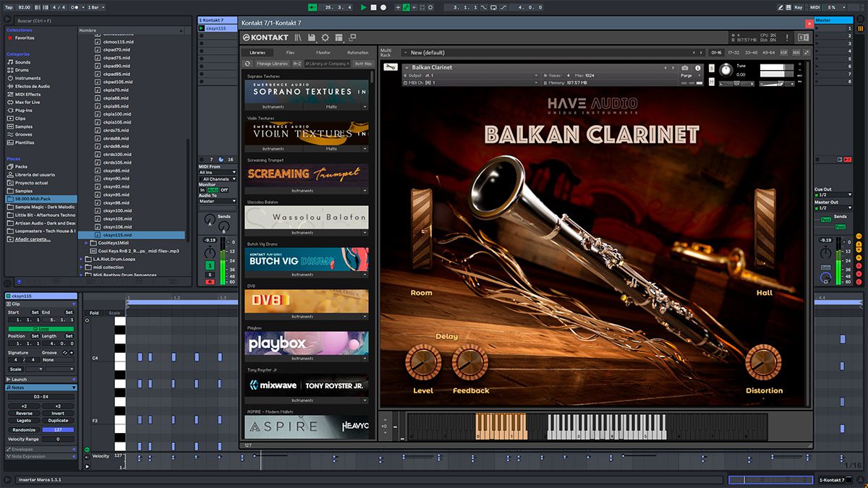
Task: Open Soprano Textures Instruments dropdown
Action: coord(273,107)
